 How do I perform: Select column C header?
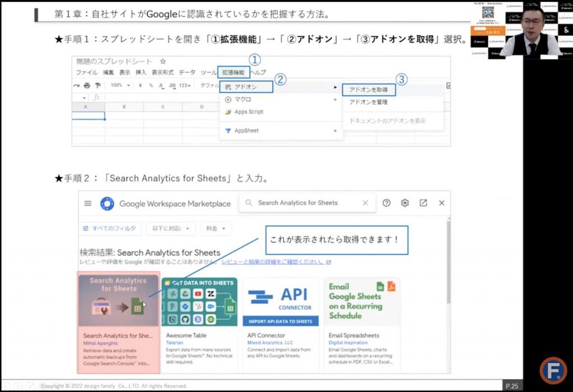coord(163,107)
